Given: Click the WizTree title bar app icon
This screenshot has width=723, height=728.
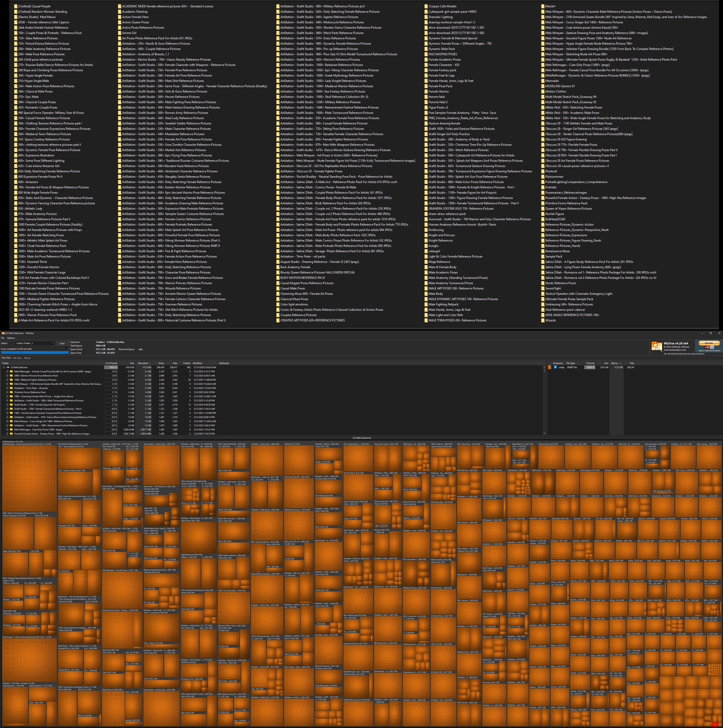Looking at the screenshot, I should [x=3, y=333].
